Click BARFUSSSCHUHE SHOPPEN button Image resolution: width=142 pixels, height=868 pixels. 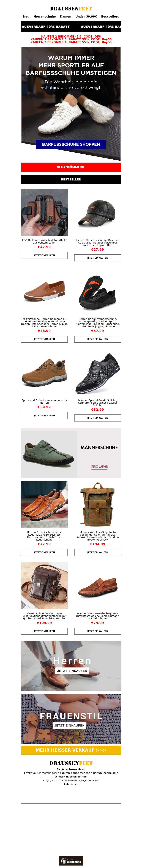click(71, 144)
